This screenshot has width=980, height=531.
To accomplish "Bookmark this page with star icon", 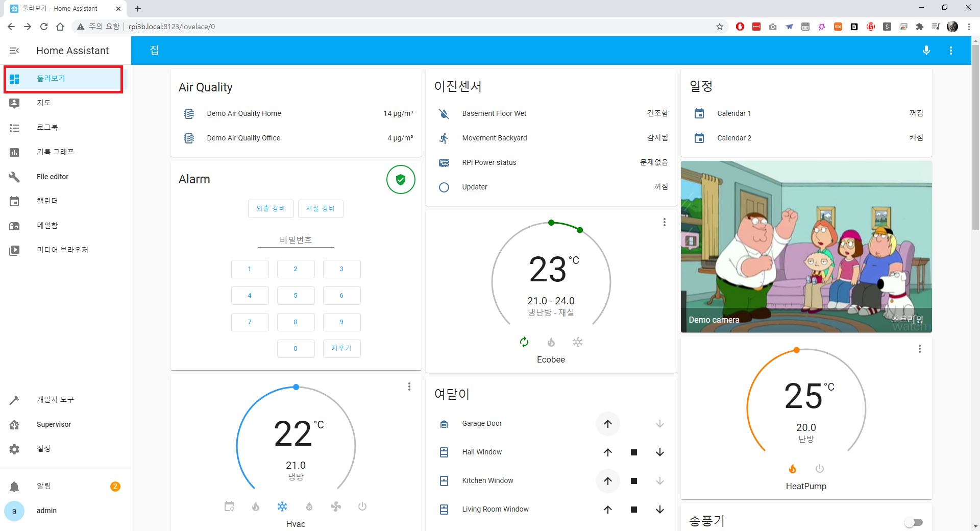I will (720, 27).
